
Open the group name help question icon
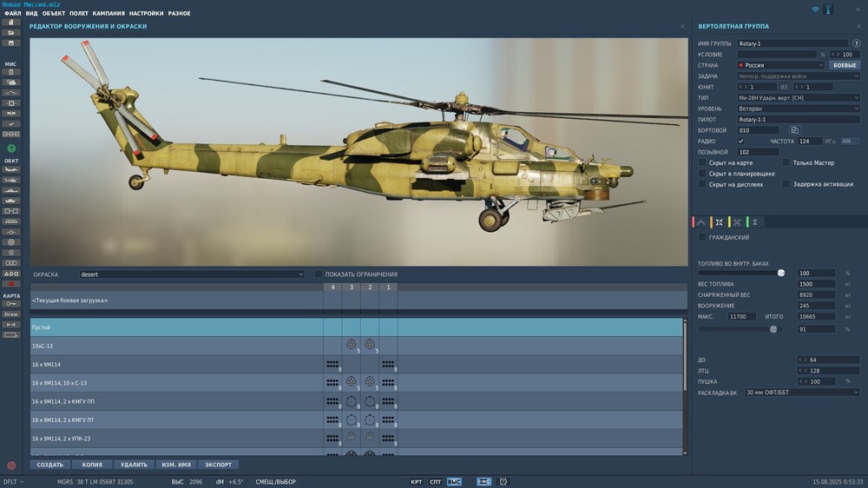pyautogui.click(x=857, y=43)
